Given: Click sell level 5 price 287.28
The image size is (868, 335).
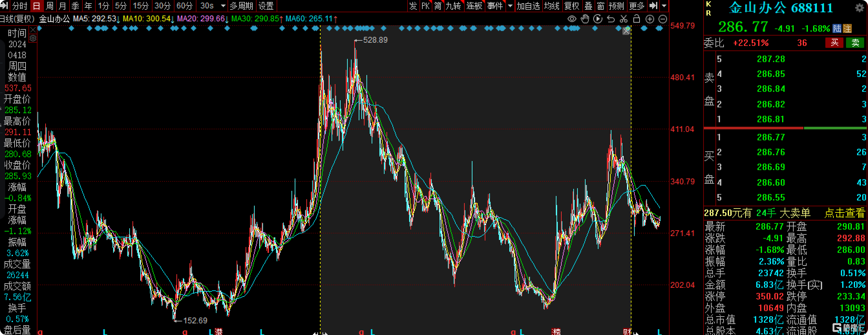Looking at the screenshot, I should tap(771, 59).
